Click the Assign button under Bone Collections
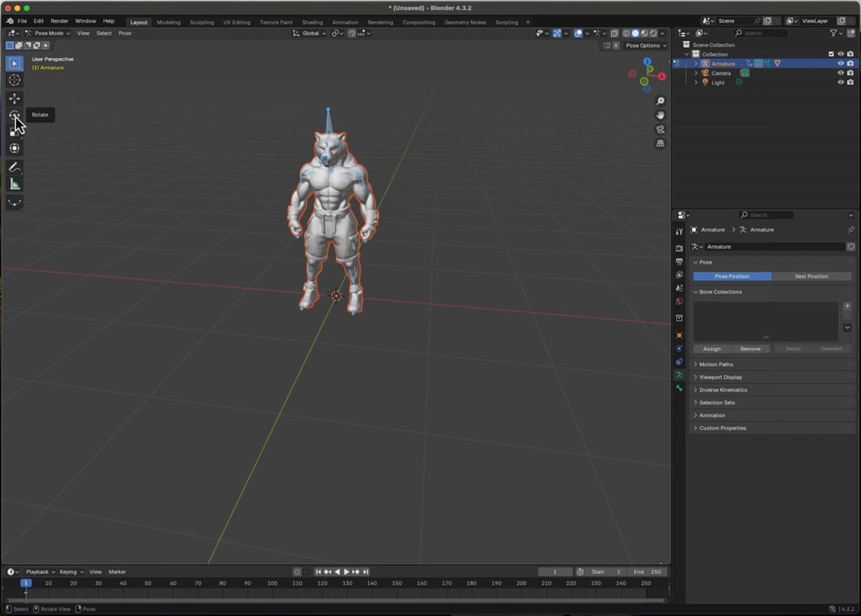The height and width of the screenshot is (616, 861). pos(711,348)
